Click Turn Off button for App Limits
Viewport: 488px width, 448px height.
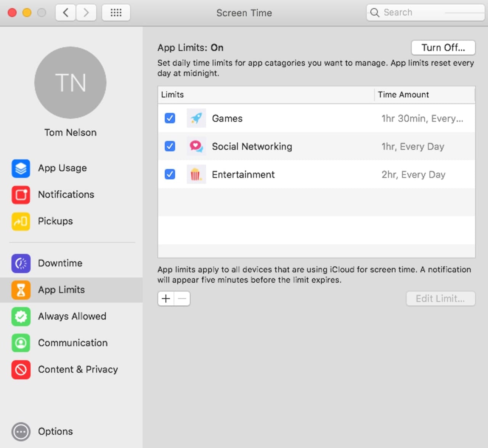pyautogui.click(x=443, y=48)
